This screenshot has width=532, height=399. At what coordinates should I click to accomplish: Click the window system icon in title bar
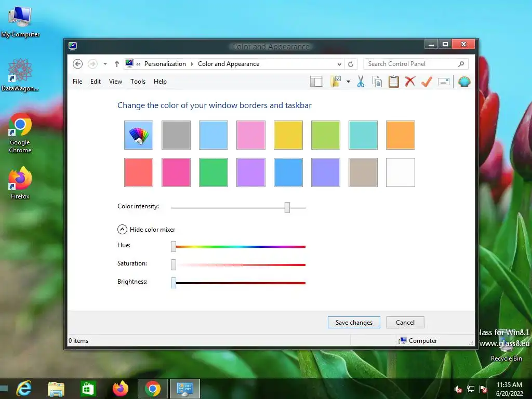(x=73, y=46)
